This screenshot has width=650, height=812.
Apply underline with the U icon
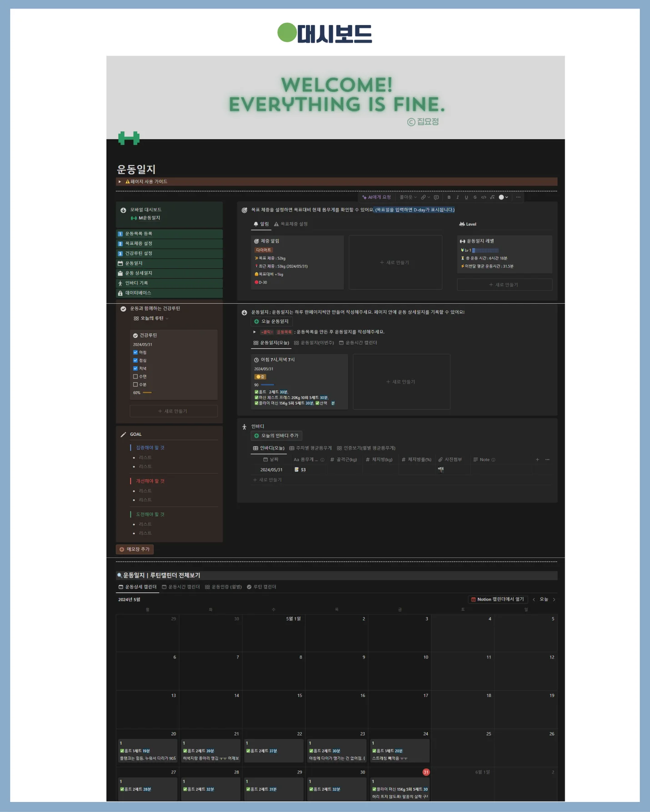click(466, 197)
